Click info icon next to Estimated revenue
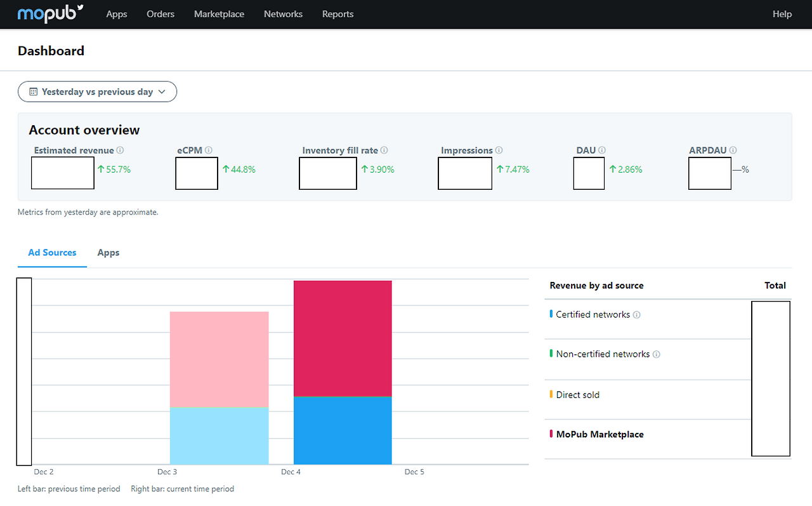 [x=121, y=150]
